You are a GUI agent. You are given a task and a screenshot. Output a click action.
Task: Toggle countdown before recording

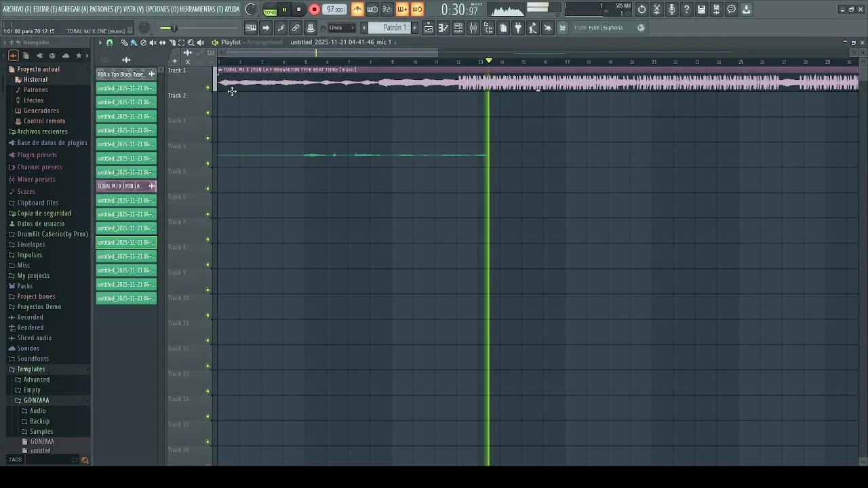(x=387, y=9)
